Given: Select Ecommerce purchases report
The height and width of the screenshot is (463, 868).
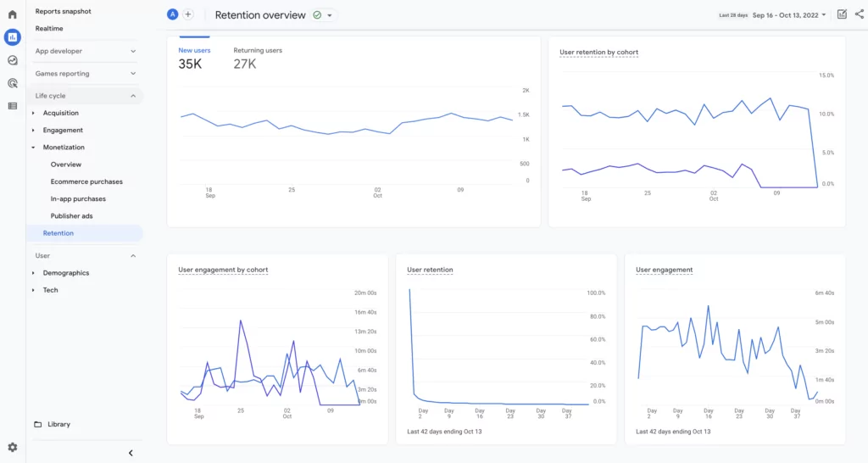Looking at the screenshot, I should 86,181.
